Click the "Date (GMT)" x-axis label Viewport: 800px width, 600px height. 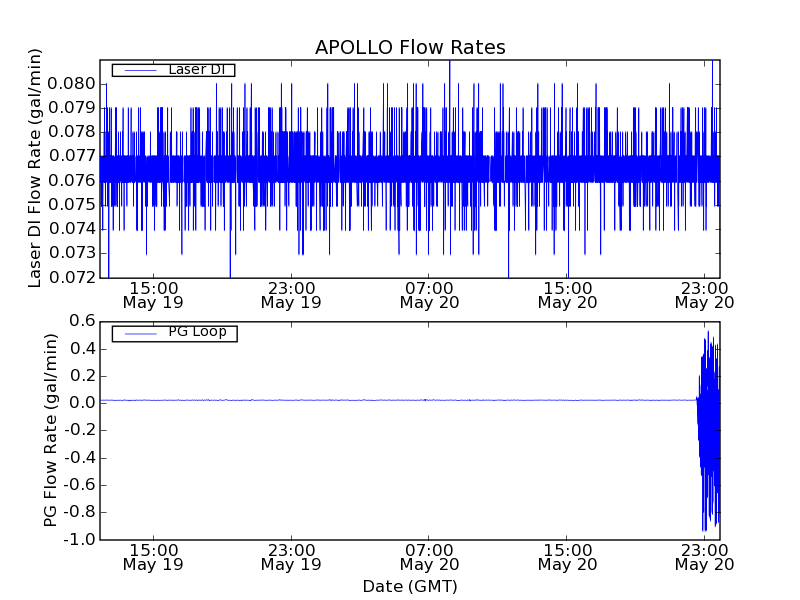[x=410, y=586]
